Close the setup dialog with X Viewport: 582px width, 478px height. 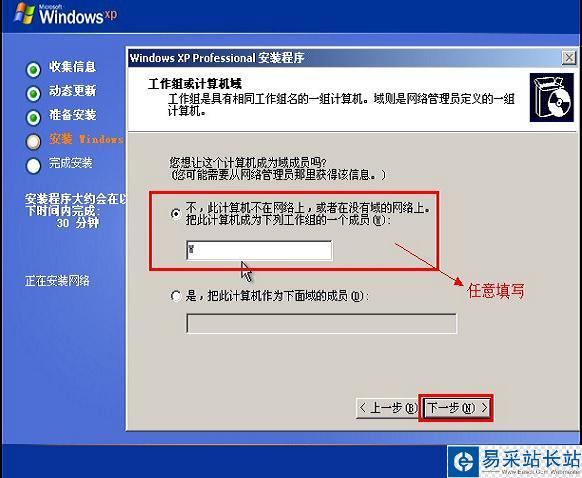point(569,58)
